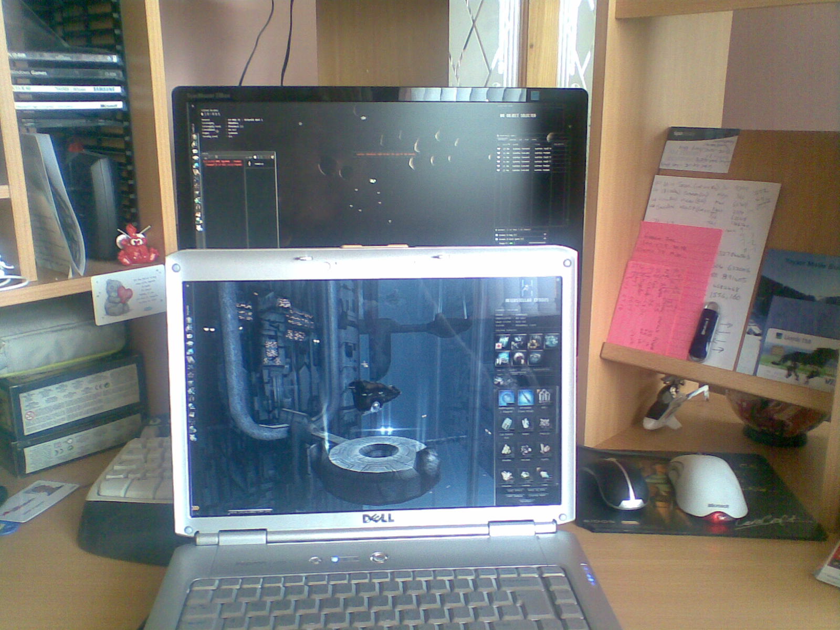Open the second station service icon in top row
The image size is (840, 630).
pyautogui.click(x=519, y=343)
